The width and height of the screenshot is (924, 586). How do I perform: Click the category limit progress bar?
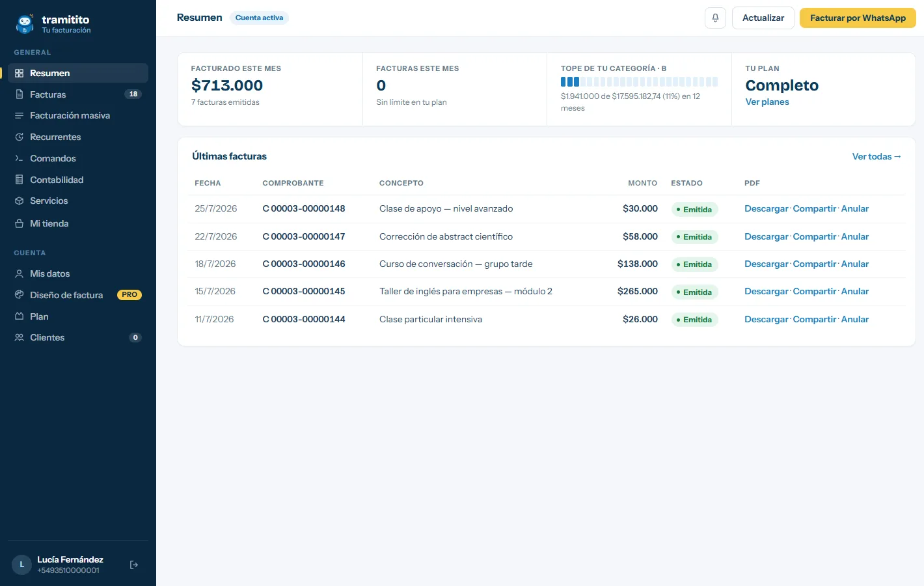(x=639, y=82)
